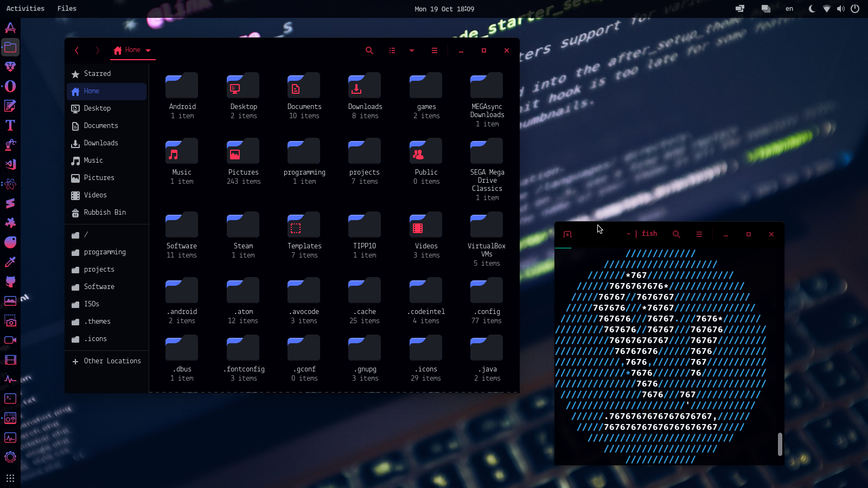Open the Files hamburger menu
Image resolution: width=868 pixels, height=488 pixels.
pyautogui.click(x=435, y=50)
